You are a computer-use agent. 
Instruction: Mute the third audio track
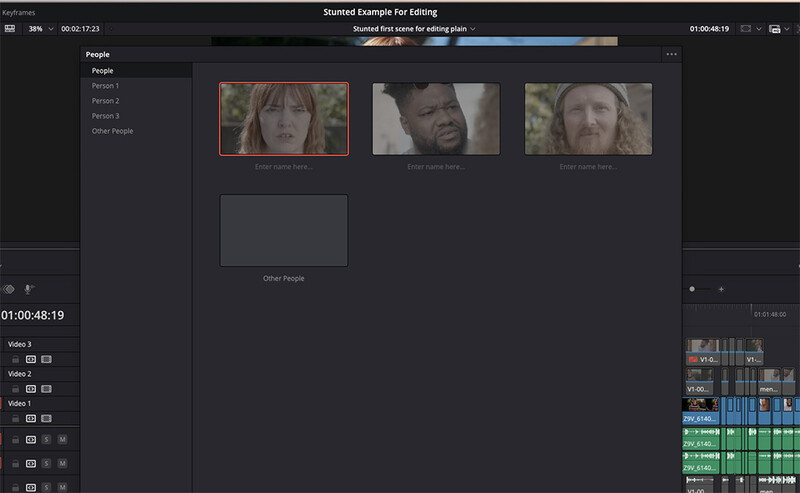click(x=62, y=487)
